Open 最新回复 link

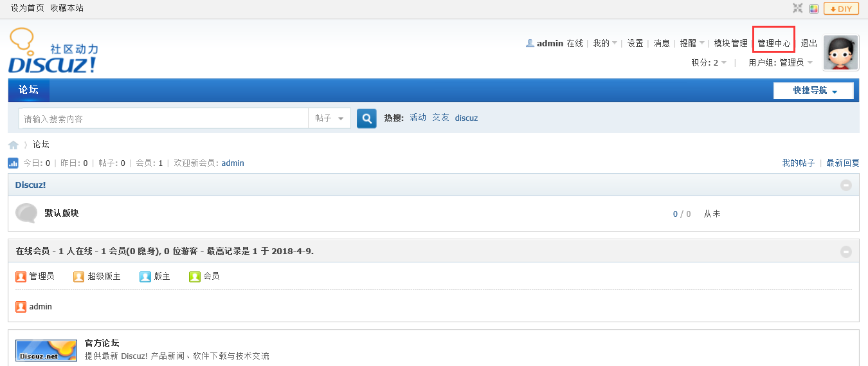click(x=843, y=163)
